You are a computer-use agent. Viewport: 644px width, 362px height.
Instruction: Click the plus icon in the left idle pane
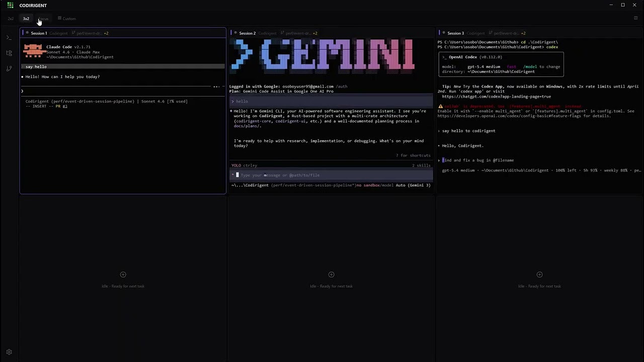(x=123, y=275)
